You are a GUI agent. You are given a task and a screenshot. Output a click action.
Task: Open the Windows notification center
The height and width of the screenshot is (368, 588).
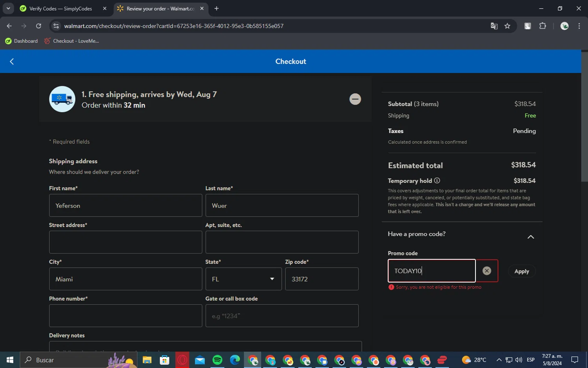[575, 360]
